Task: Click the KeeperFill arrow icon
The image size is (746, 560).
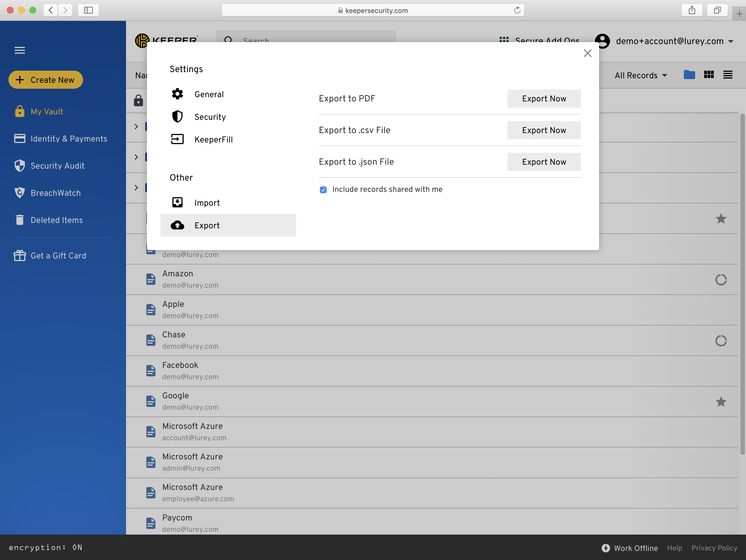Action: pos(177,139)
